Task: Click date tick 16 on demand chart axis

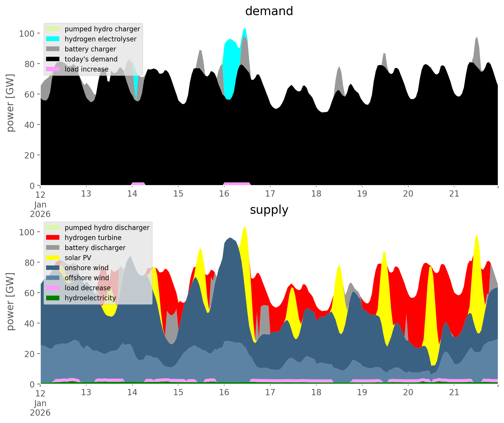Action: (x=224, y=194)
